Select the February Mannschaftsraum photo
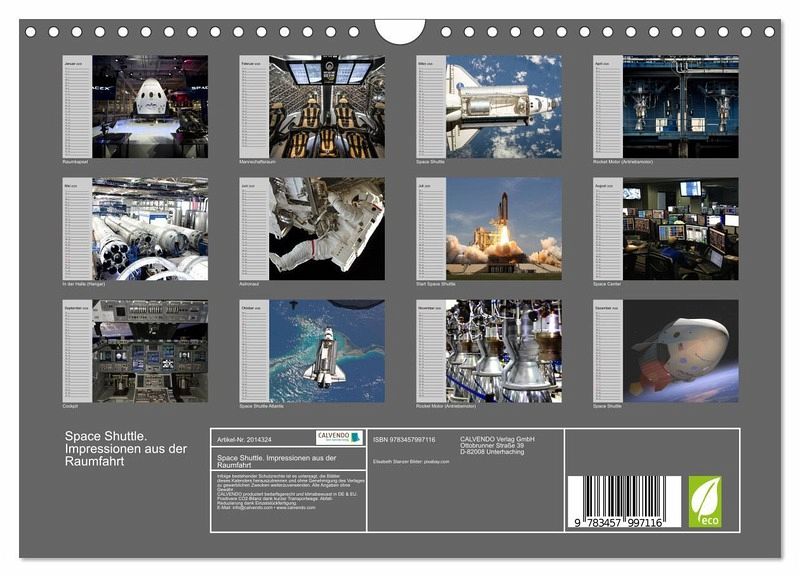This screenshot has height=577, width=800. click(326, 106)
